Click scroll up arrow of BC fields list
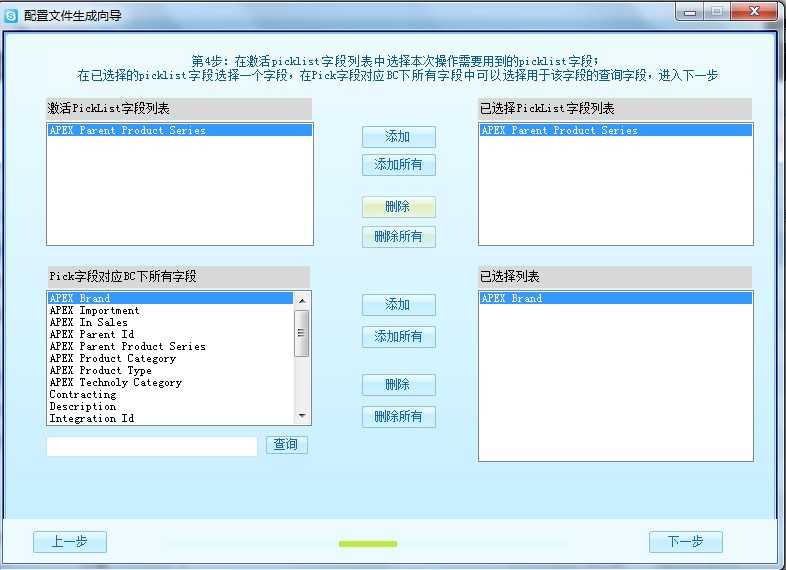The height and width of the screenshot is (570, 786). click(302, 301)
